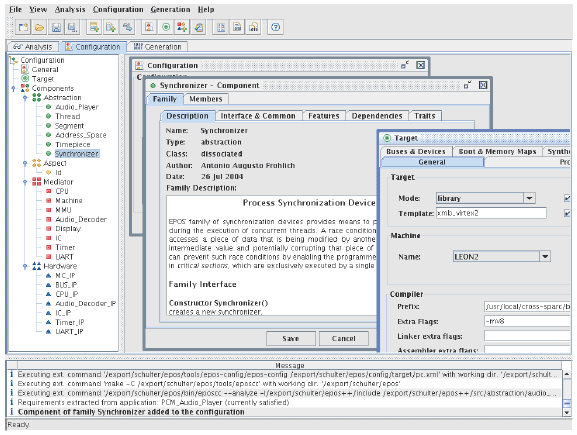The height and width of the screenshot is (435, 577).
Task: Click the Abstraction green dots icon
Action: (x=36, y=97)
